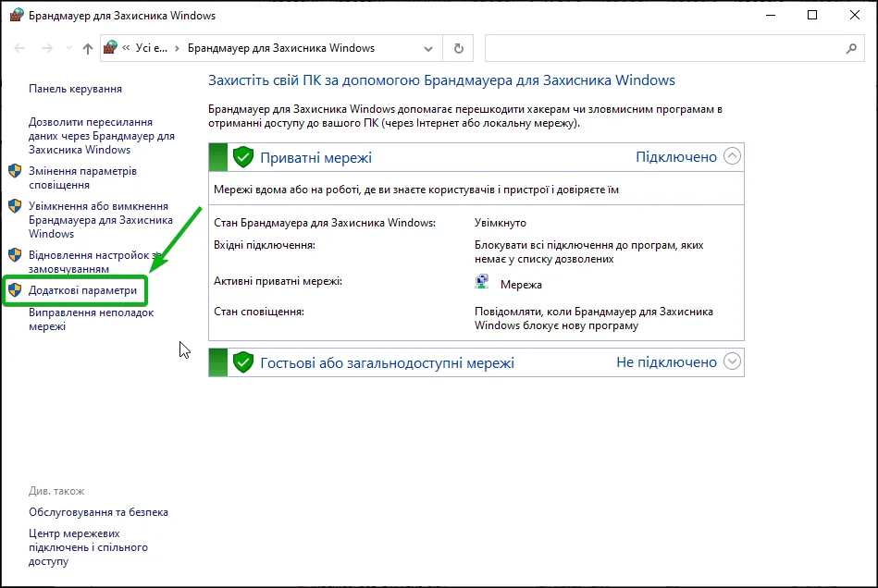
Task: Click the 'Брандмауер для Захисника Windows' breadcrumb
Action: point(281,48)
